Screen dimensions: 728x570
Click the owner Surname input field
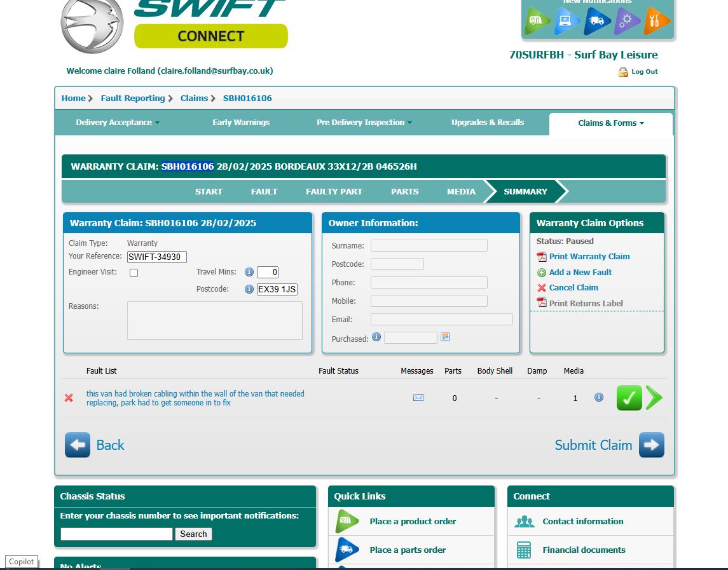pyautogui.click(x=429, y=245)
